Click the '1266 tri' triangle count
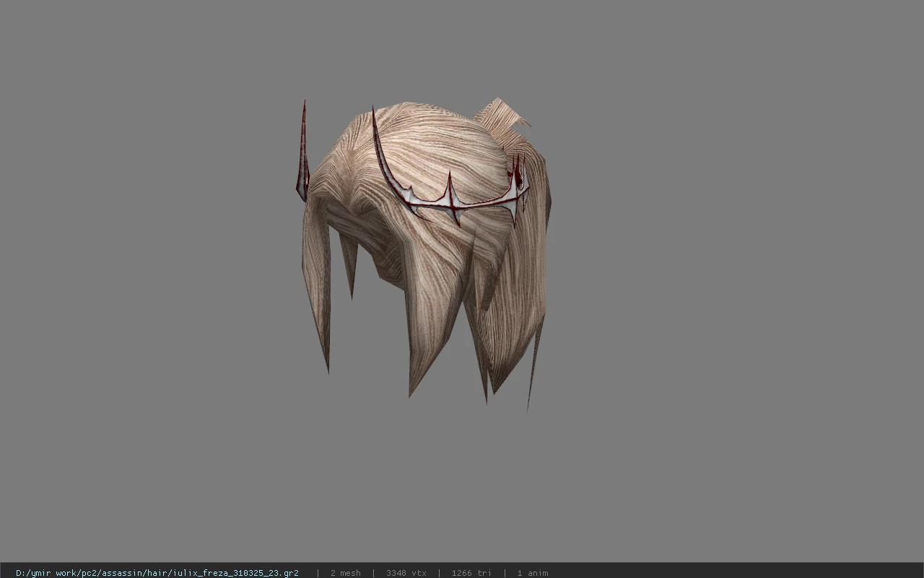Screen dimensions: 924x578 pos(471,573)
